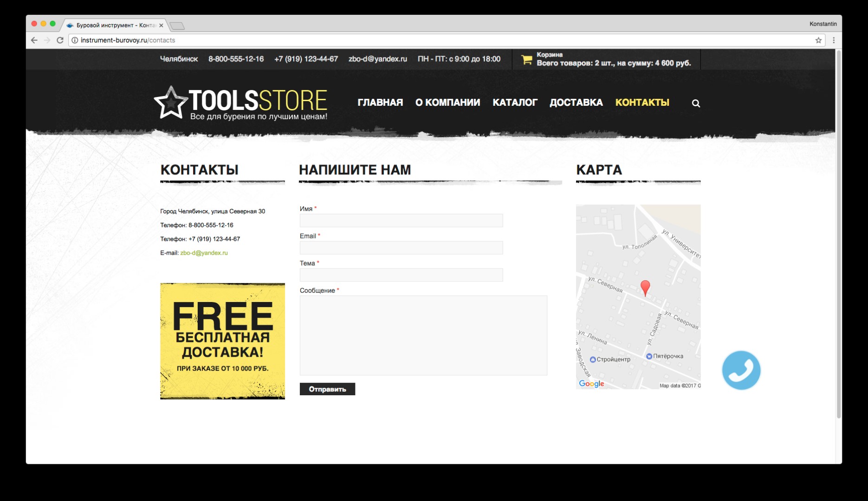Click the red map location pin
Viewport: 868px width, 501px height.
(x=645, y=287)
